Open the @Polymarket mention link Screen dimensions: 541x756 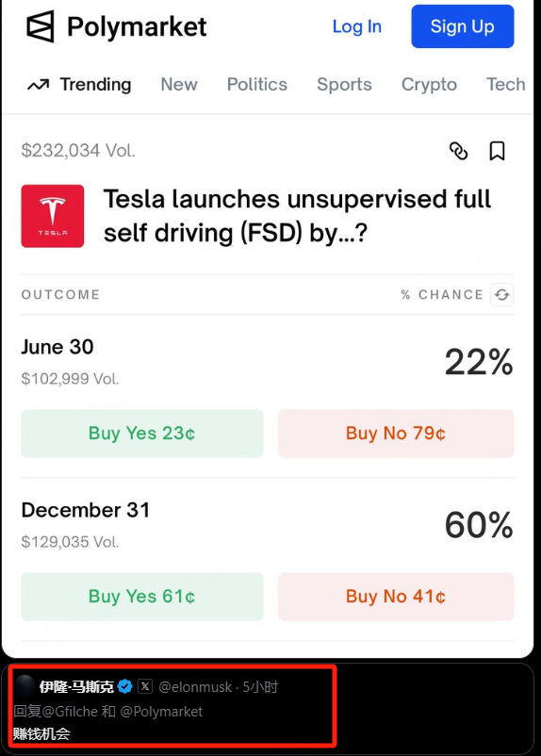coord(161,712)
